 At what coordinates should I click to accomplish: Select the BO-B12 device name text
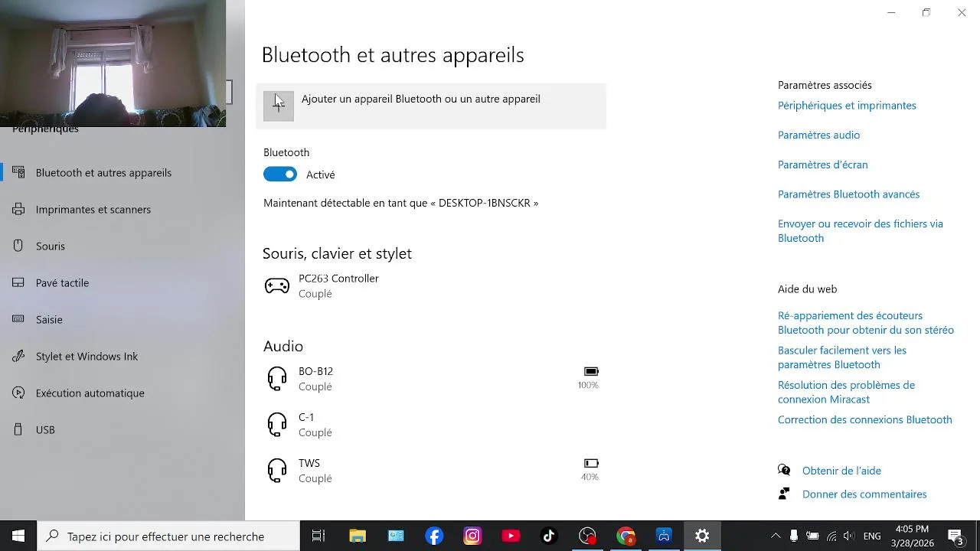[x=315, y=371]
